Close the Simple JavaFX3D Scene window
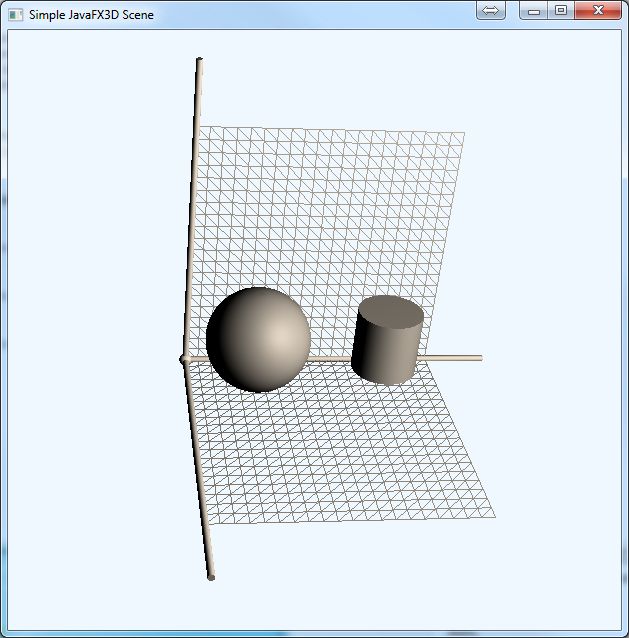629x638 pixels. [598, 10]
